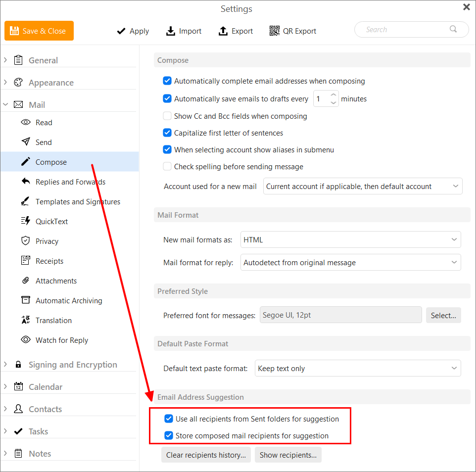Viewport: 476px width, 472px height.
Task: Select Replies and Forwards in sidebar
Action: pos(70,182)
